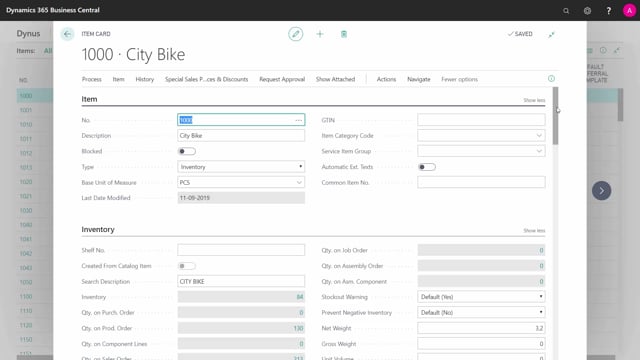This screenshot has height=360, width=640.
Task: Open the Type dropdown showing Inventory
Action: point(241,167)
